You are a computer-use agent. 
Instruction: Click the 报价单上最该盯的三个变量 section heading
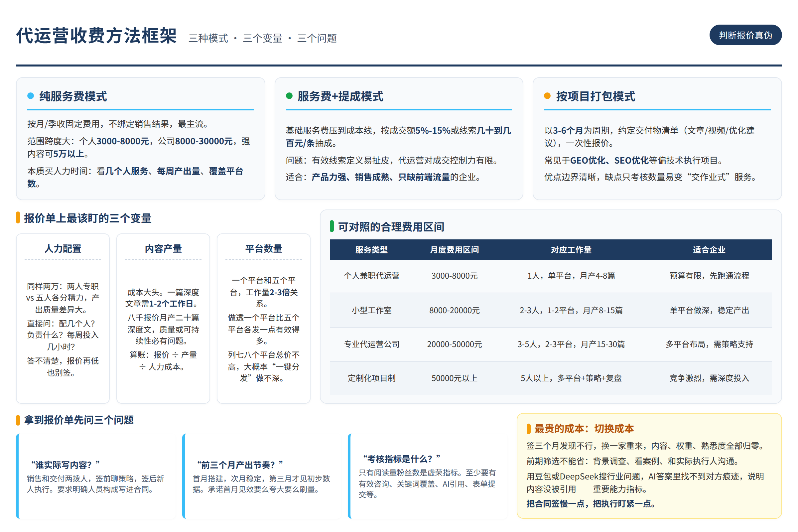87,218
